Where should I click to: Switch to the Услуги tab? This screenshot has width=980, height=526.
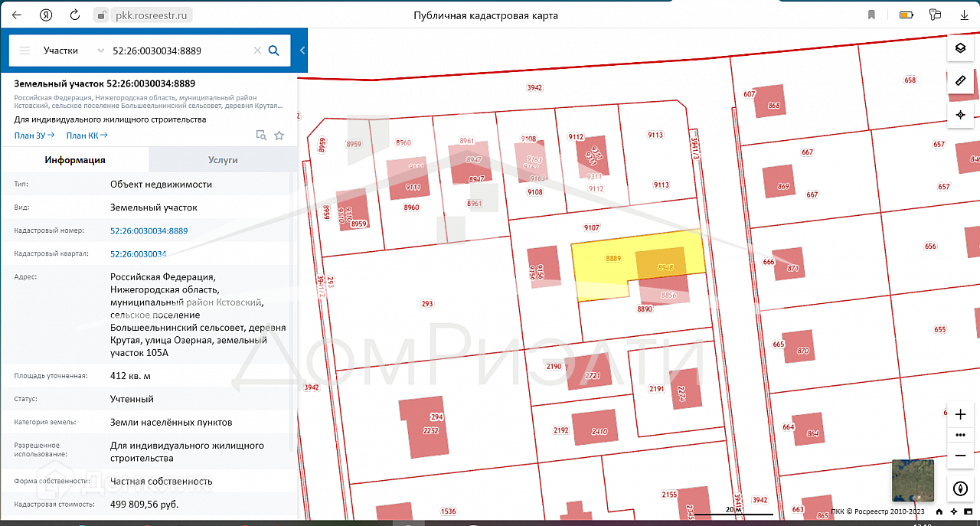point(223,160)
